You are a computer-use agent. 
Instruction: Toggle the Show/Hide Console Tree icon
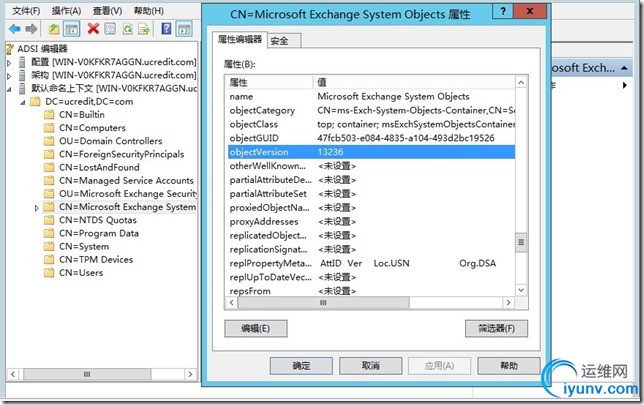(72, 29)
